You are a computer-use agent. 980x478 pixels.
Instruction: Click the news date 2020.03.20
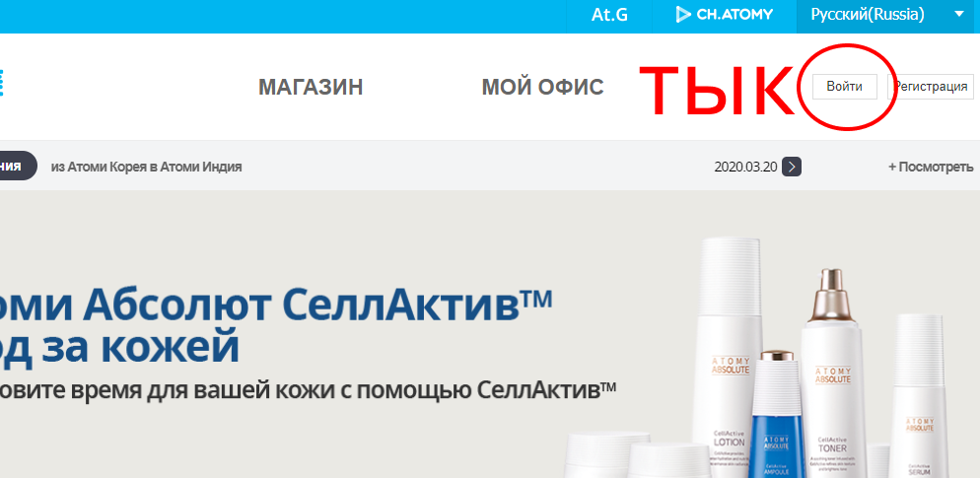tap(745, 167)
